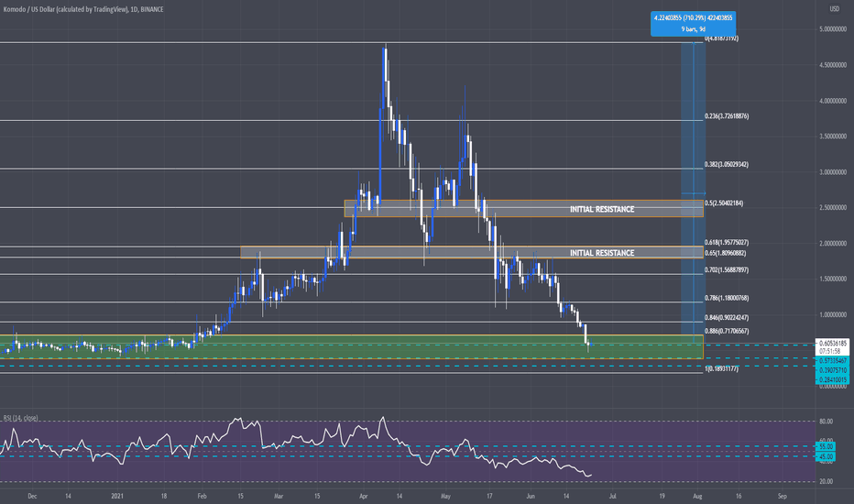Screen dimensions: 854x504
Task: Click the 0.382(3.05029342) Fibonacci label
Action: click(x=727, y=164)
